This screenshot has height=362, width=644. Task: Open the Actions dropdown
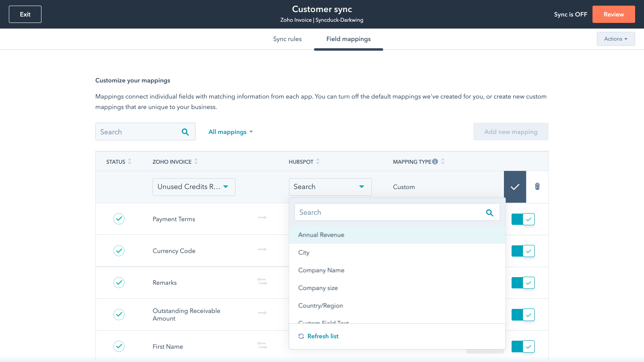point(615,39)
